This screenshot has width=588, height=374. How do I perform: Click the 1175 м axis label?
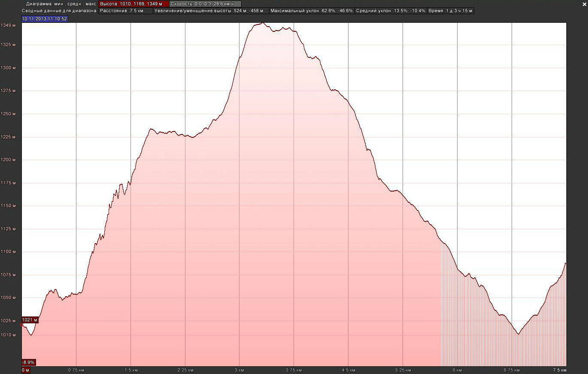8,183
